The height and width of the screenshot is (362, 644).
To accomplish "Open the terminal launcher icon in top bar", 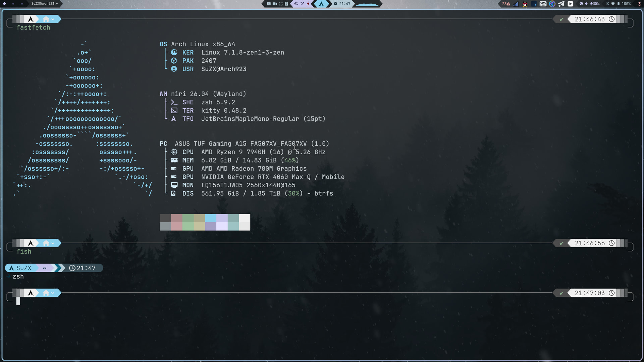I will 269,4.
